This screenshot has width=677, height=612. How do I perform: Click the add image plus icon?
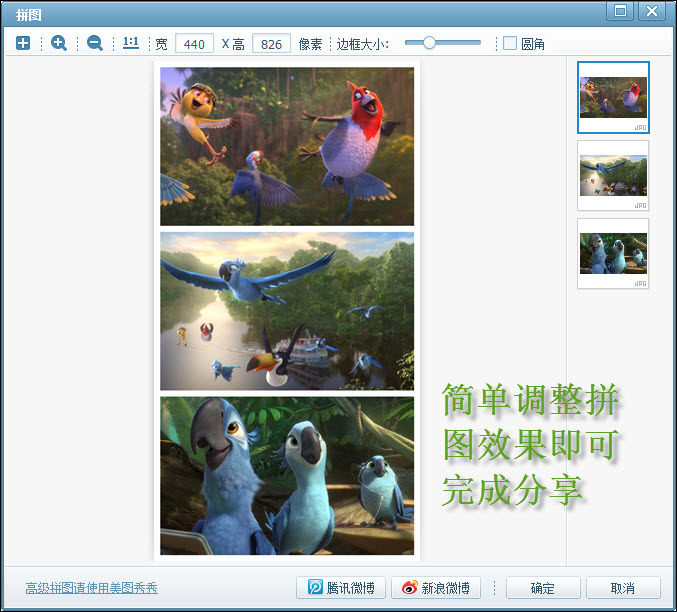point(23,43)
